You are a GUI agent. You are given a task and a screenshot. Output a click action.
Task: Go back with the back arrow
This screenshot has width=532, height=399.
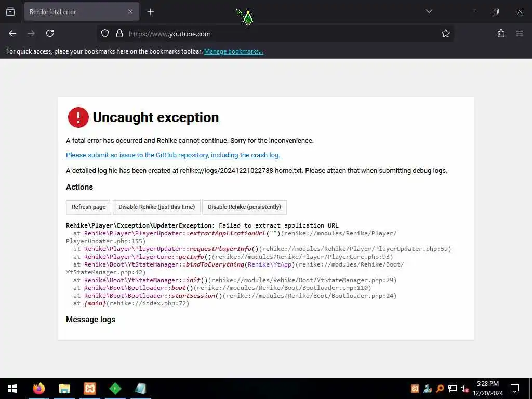pos(12,34)
